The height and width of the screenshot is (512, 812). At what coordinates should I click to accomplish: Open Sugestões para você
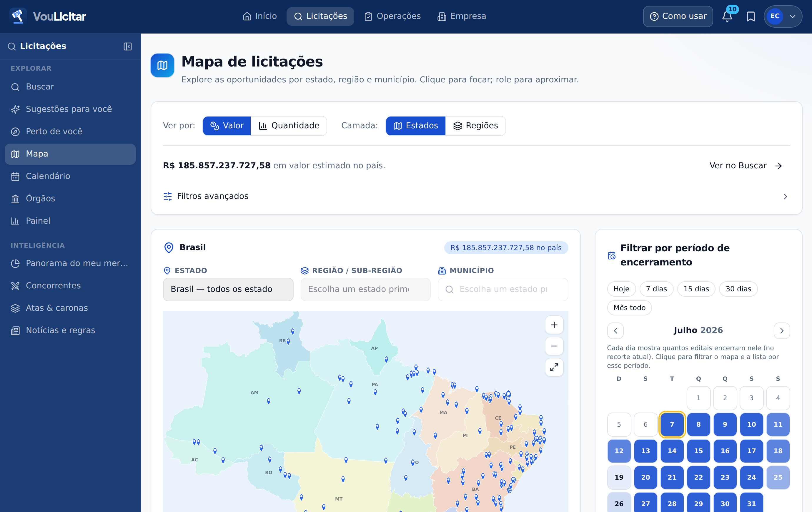[70, 109]
